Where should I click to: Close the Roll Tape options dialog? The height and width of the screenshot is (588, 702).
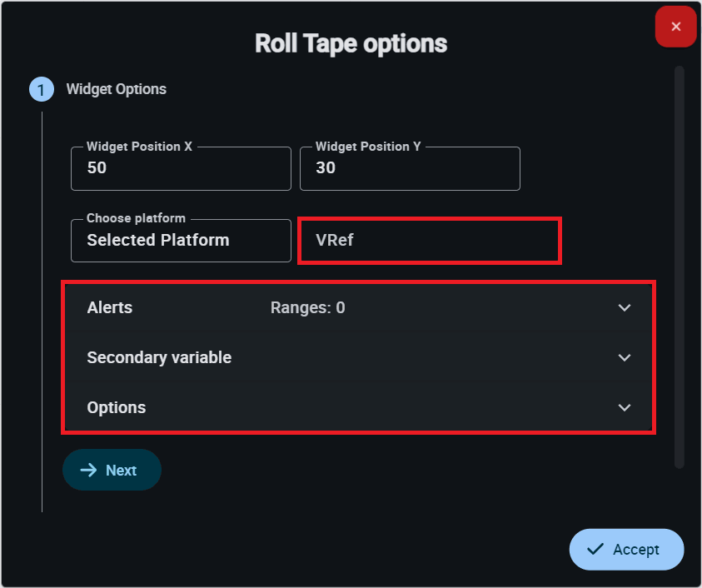coord(675,27)
